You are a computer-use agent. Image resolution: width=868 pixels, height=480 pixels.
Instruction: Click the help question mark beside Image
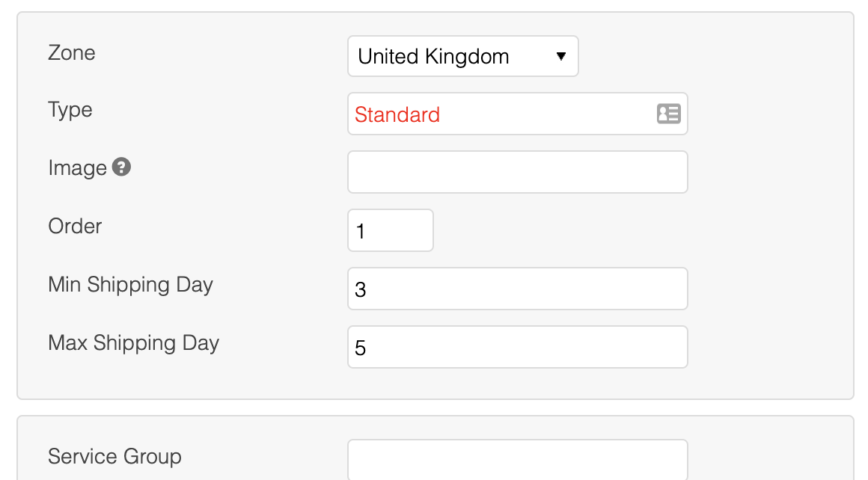pos(121,167)
